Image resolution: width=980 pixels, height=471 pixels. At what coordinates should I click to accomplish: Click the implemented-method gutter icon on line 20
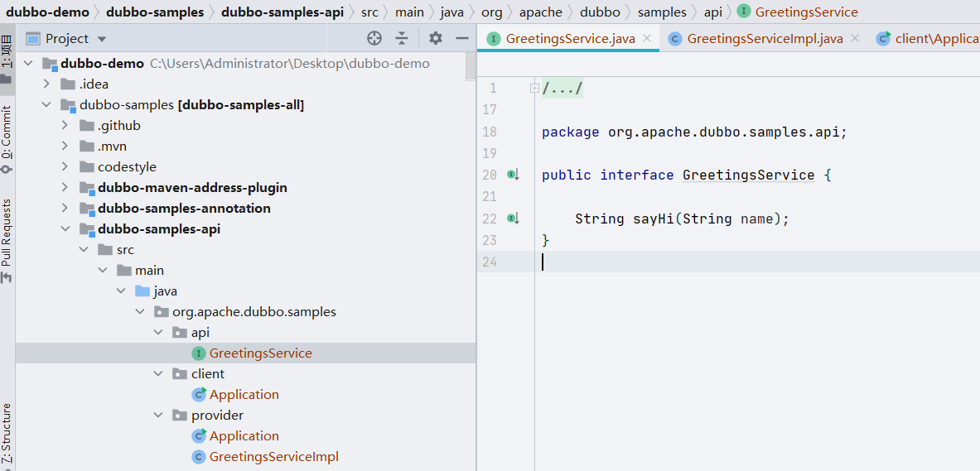[513, 175]
